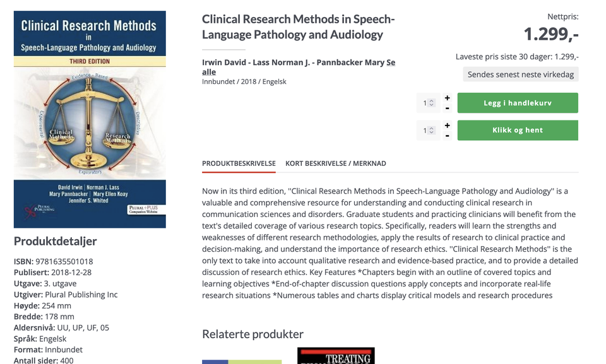
Task: Click plus icon next to Klikk og hent
Action: click(447, 126)
